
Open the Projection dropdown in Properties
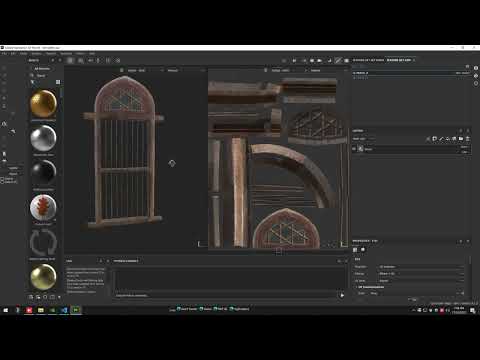tap(421, 267)
